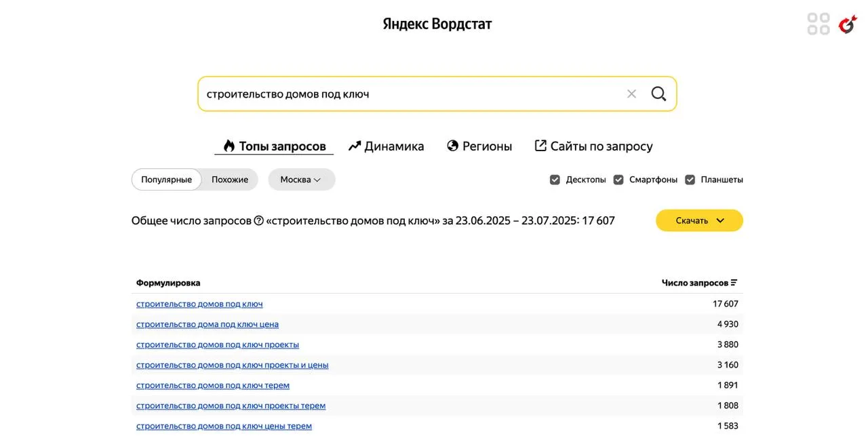Switch to the Динамика tab

tap(386, 146)
